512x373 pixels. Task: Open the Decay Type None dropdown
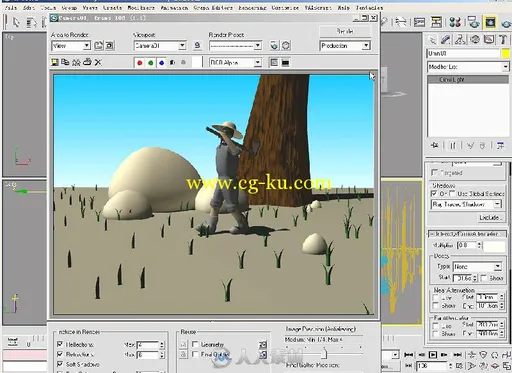point(477,267)
